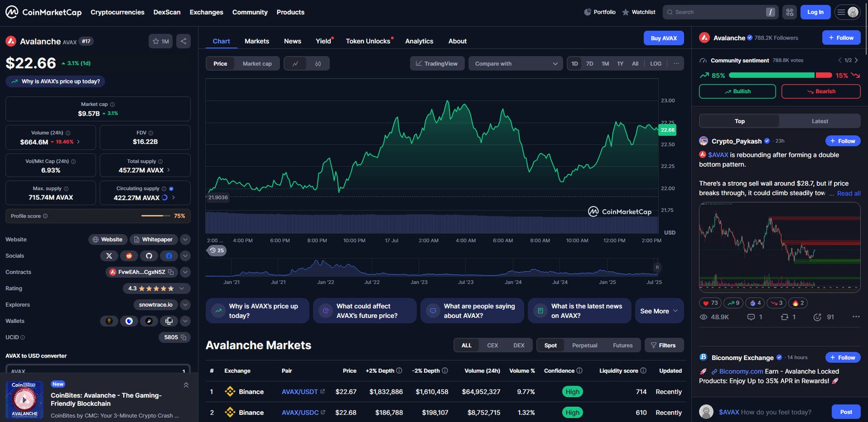The image size is (868, 422).
Task: Select the 1D time range
Action: [575, 63]
